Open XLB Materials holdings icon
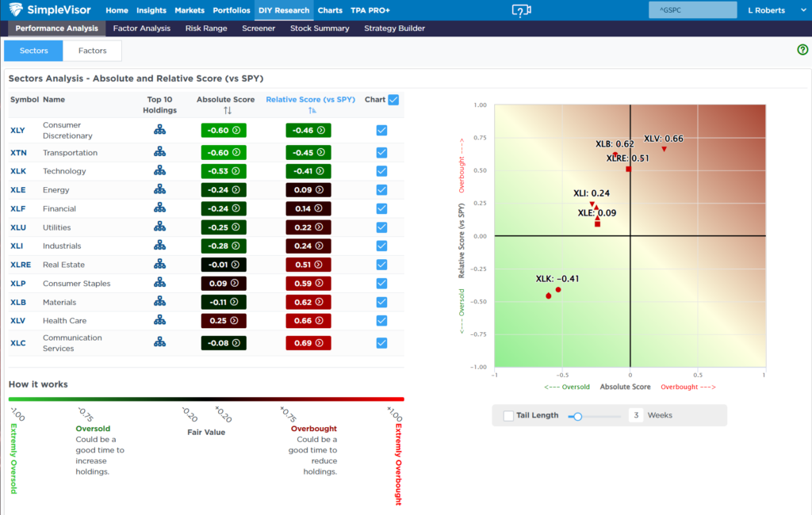 159,301
